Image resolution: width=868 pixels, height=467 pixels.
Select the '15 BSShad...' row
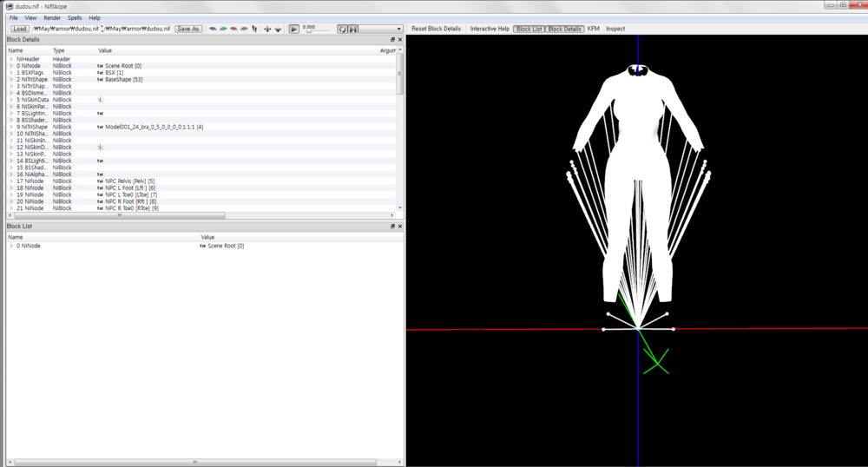(202, 168)
